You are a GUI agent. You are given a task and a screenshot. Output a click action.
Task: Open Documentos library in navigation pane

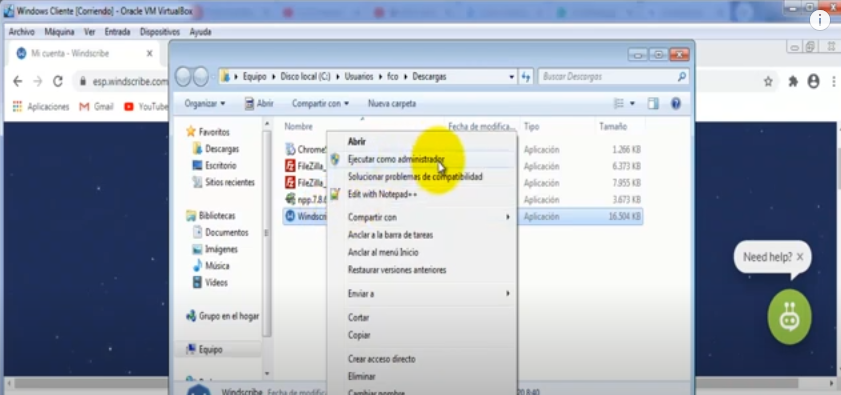[x=220, y=232]
